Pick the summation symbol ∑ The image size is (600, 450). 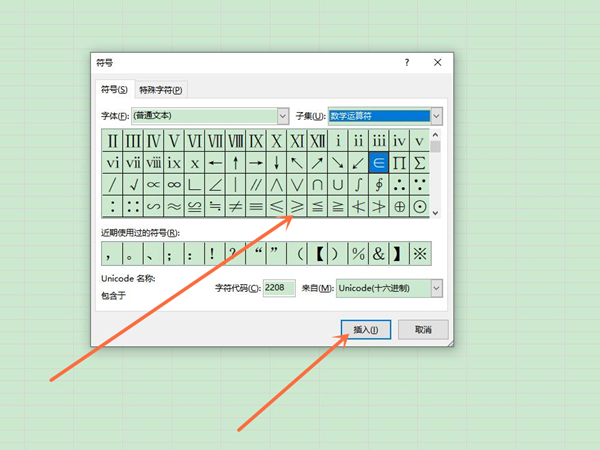(x=420, y=162)
